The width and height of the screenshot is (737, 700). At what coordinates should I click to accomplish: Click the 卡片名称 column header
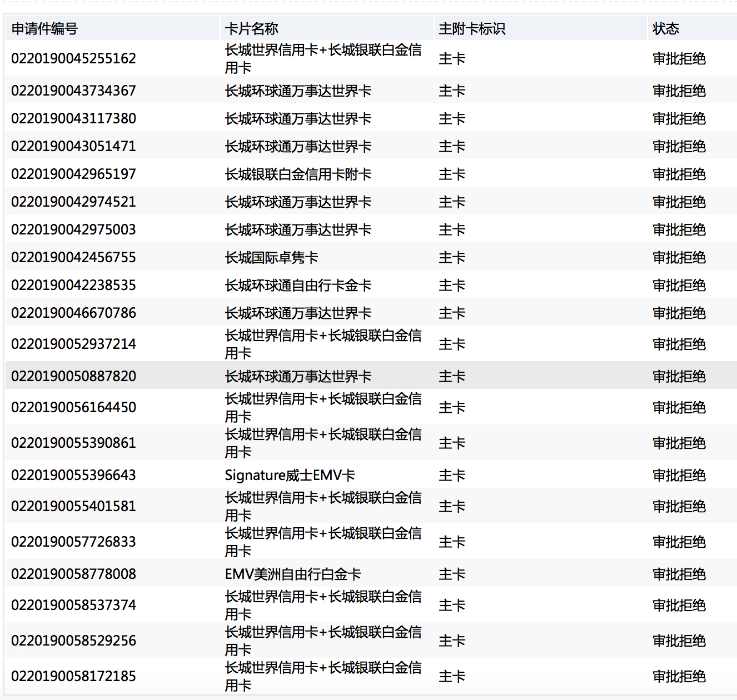click(x=252, y=29)
